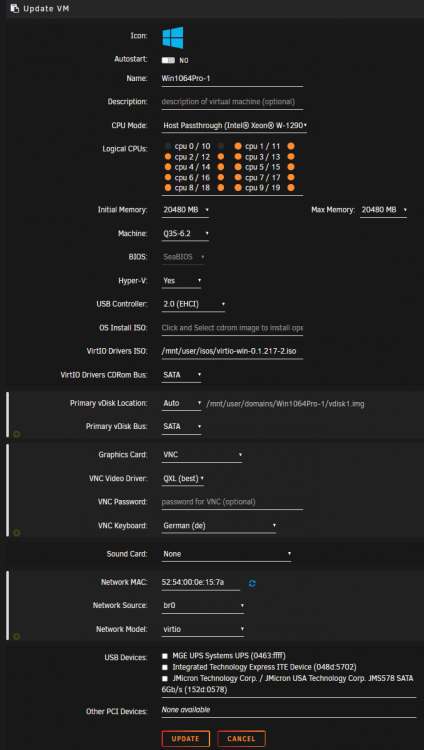The width and height of the screenshot is (424, 750).
Task: Open the Initial Memory dropdown
Action: 185,210
